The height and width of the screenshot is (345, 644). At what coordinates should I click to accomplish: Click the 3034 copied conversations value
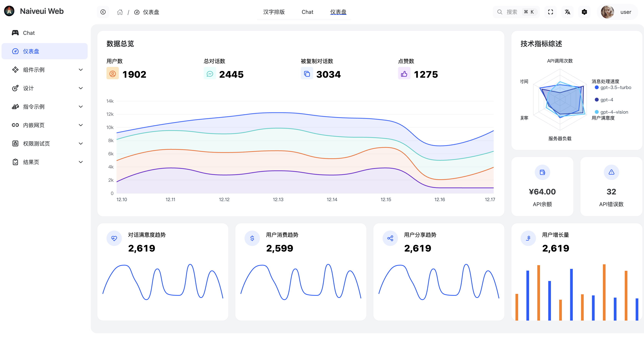point(328,74)
